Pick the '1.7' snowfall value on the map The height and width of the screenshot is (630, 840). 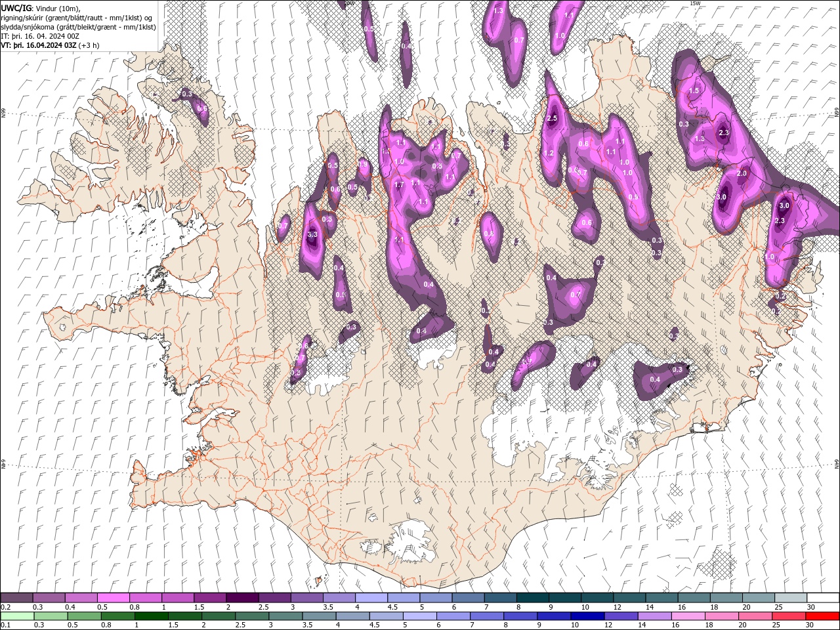point(400,185)
